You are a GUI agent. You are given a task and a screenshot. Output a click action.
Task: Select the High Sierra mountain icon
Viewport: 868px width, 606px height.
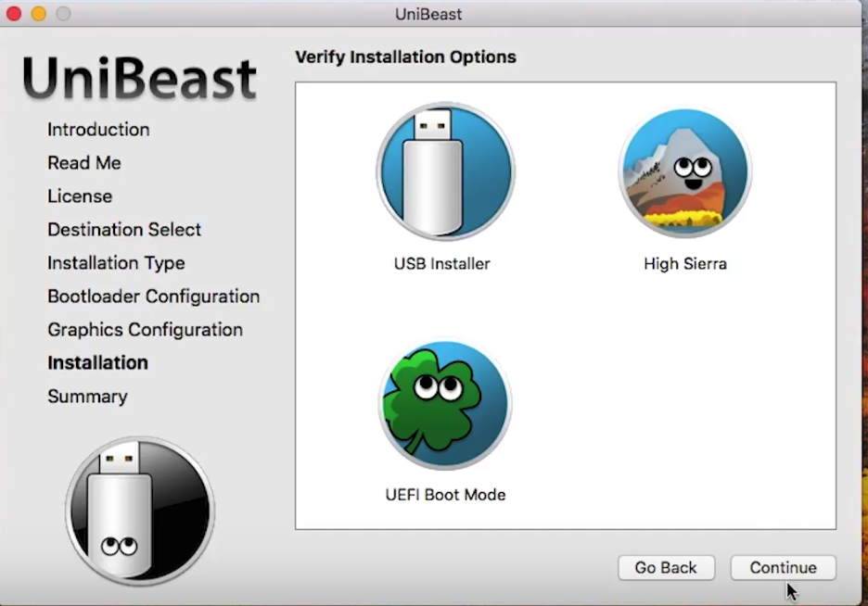pos(684,173)
